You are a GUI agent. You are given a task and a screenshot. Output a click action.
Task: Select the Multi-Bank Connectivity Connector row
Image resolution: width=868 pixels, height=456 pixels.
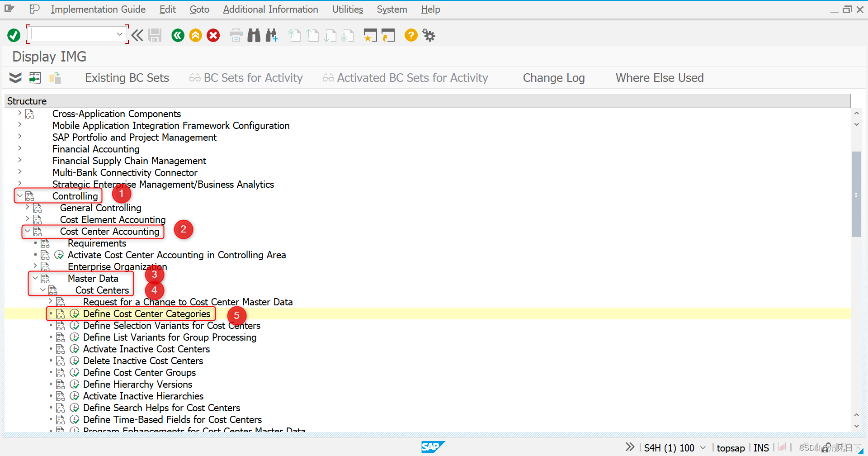(125, 172)
